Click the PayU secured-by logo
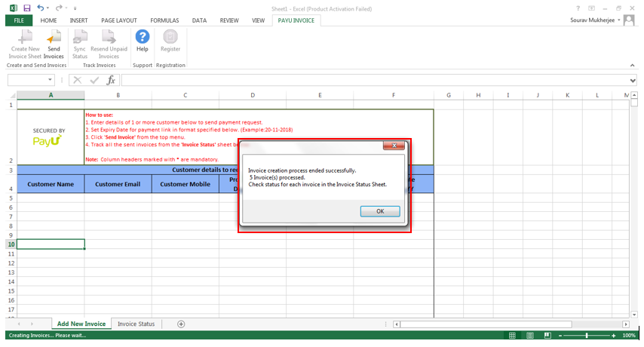The width and height of the screenshot is (644, 347). pyautogui.click(x=49, y=137)
